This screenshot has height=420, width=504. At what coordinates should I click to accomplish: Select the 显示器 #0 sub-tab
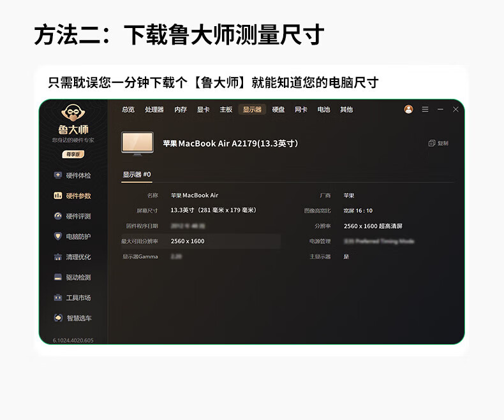[x=137, y=175]
